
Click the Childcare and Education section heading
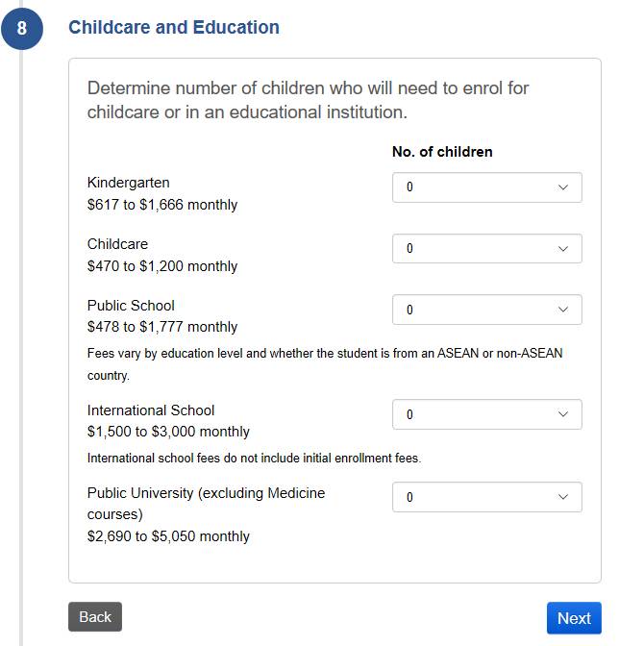pyautogui.click(x=174, y=28)
